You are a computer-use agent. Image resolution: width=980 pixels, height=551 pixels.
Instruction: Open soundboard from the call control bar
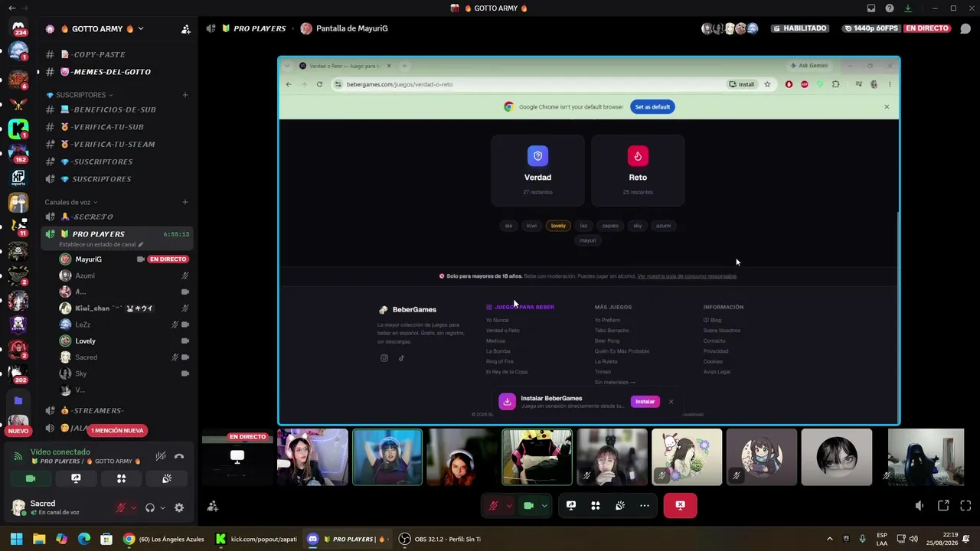click(620, 506)
